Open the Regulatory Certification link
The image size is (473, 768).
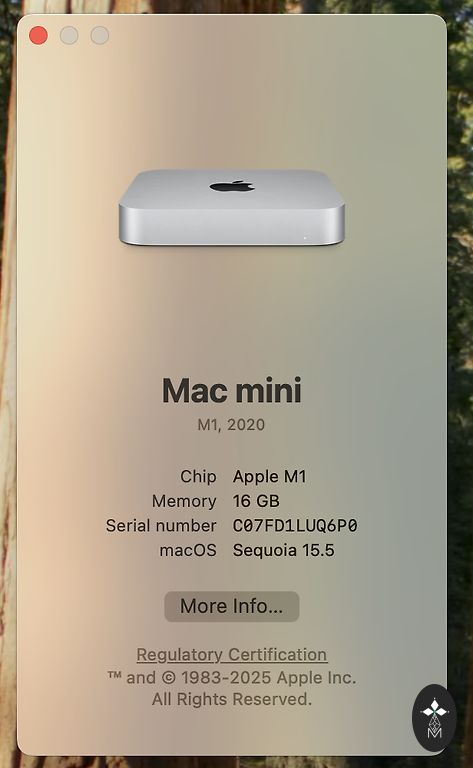pos(232,654)
